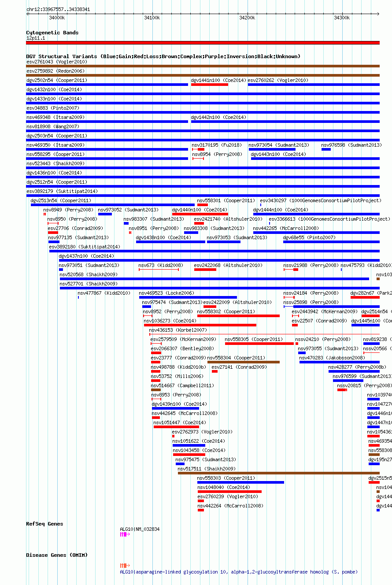Select variant nsv523443 (Shaikh2009)
Screen dimensions: 392x585
pyautogui.click(x=55, y=163)
